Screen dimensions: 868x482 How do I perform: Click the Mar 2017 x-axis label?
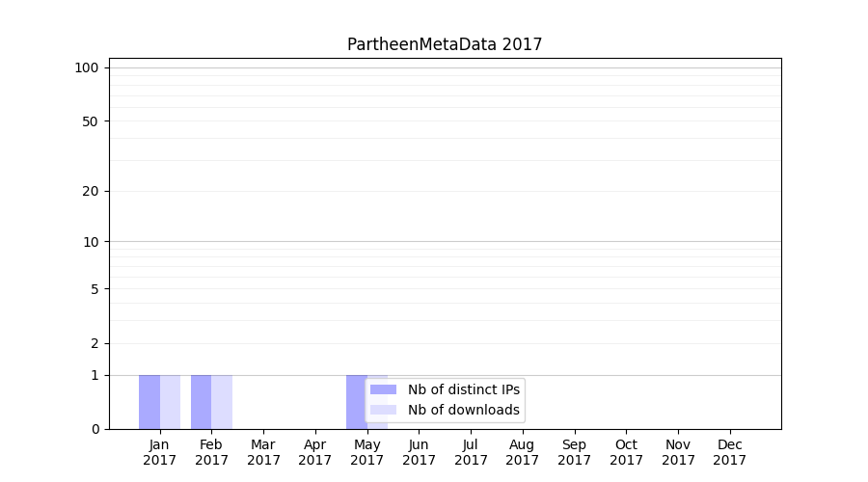pos(263,452)
